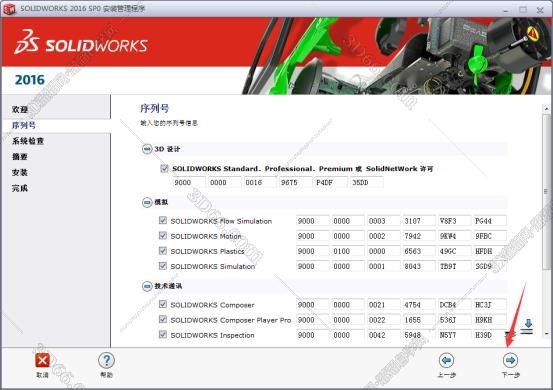Click the 序列号 page heading

coord(154,108)
